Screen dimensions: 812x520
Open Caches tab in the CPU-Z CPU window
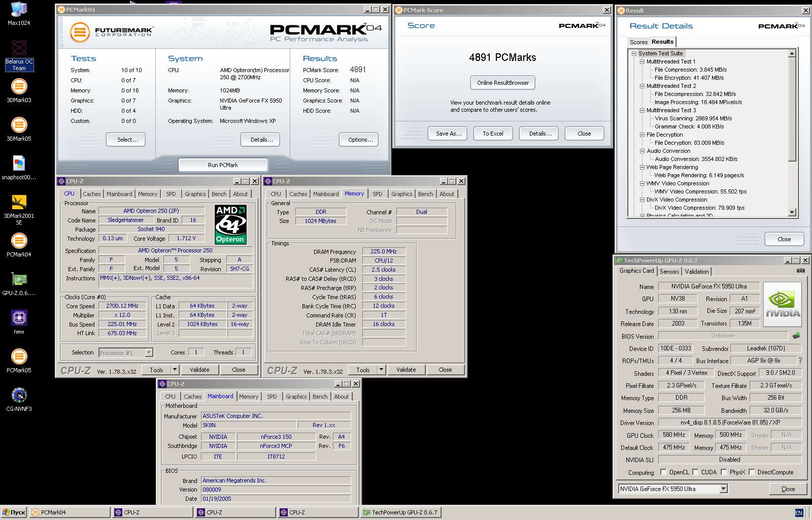92,194
